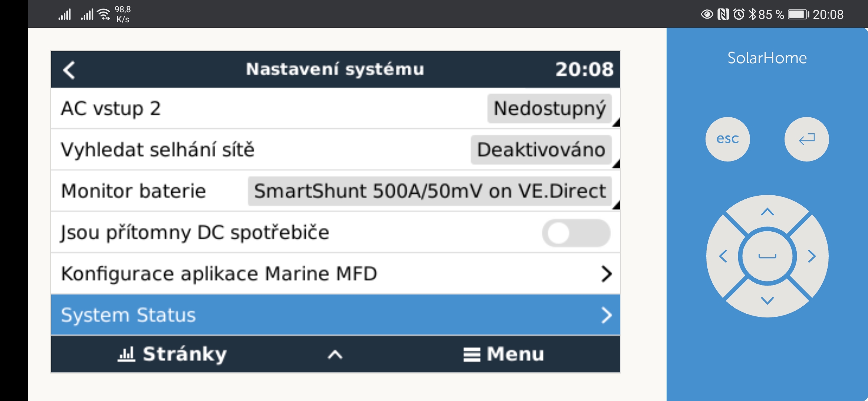Image resolution: width=868 pixels, height=401 pixels.
Task: Open the System Status entry
Action: click(x=336, y=315)
